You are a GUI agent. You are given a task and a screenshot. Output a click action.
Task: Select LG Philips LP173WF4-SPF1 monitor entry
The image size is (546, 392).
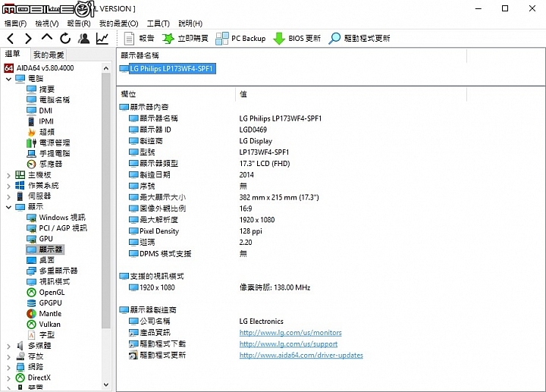168,68
